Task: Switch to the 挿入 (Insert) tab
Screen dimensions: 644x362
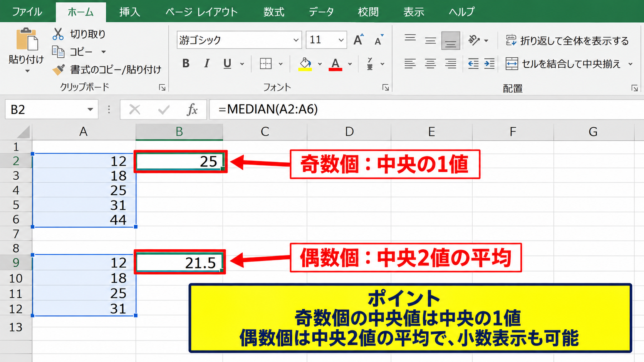Action: click(129, 12)
